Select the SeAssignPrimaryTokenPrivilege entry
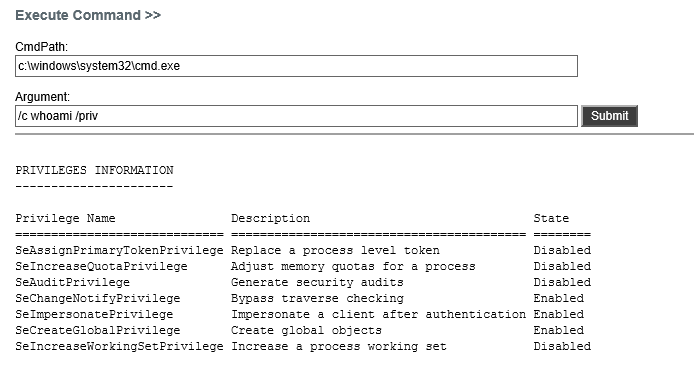694x368 pixels. tap(119, 251)
